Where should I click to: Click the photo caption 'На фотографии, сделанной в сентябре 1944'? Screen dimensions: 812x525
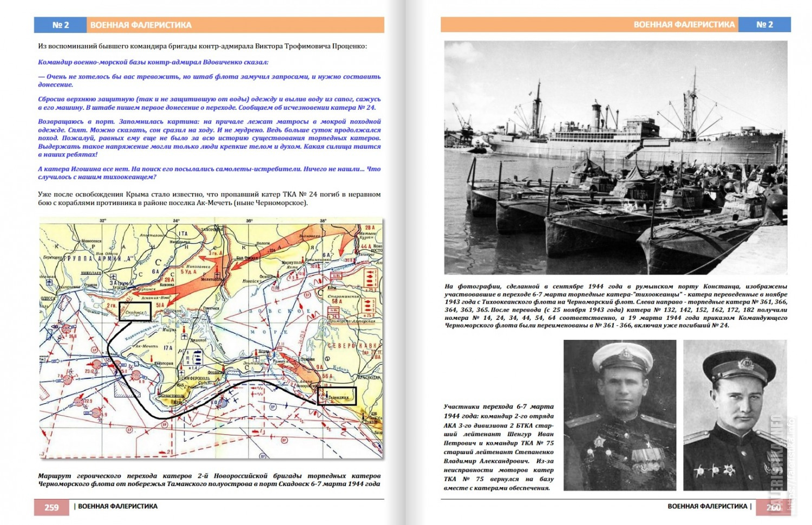pos(616,306)
